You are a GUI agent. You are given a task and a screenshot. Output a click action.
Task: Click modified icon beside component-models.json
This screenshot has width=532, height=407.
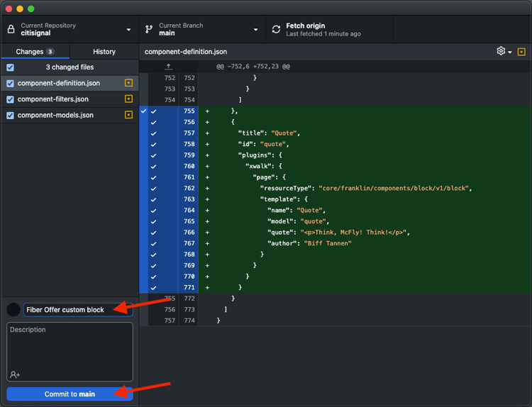pos(128,115)
